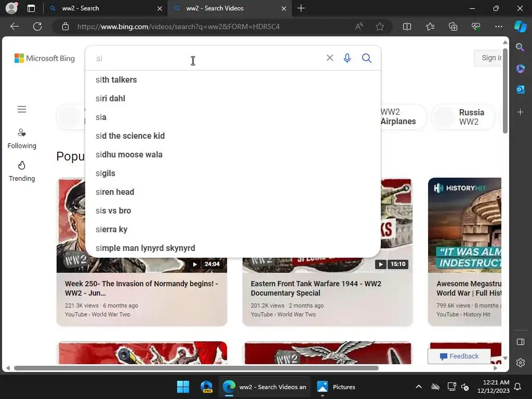Screen dimensions: 532x399
Task: Open the Edge sidebar search tool
Action: point(520,47)
